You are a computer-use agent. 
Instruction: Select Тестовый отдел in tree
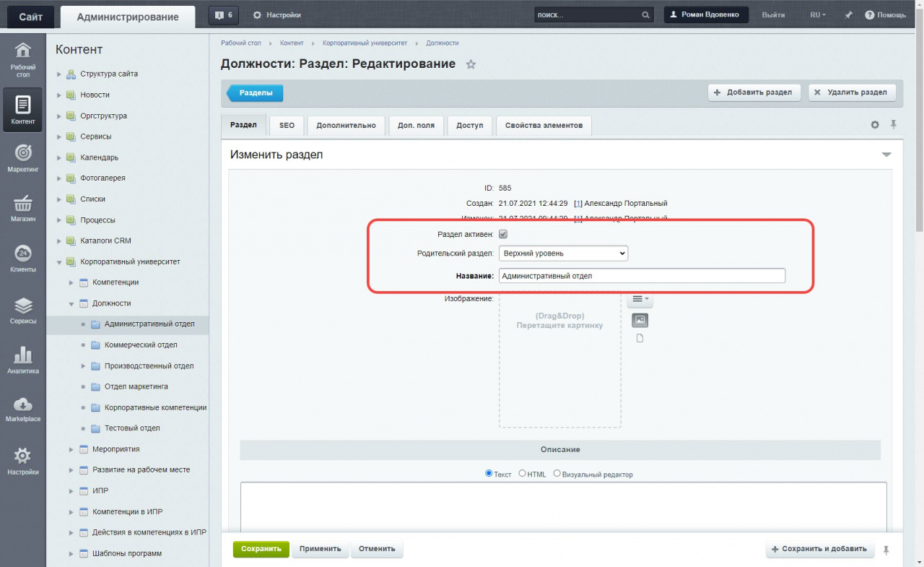(132, 428)
